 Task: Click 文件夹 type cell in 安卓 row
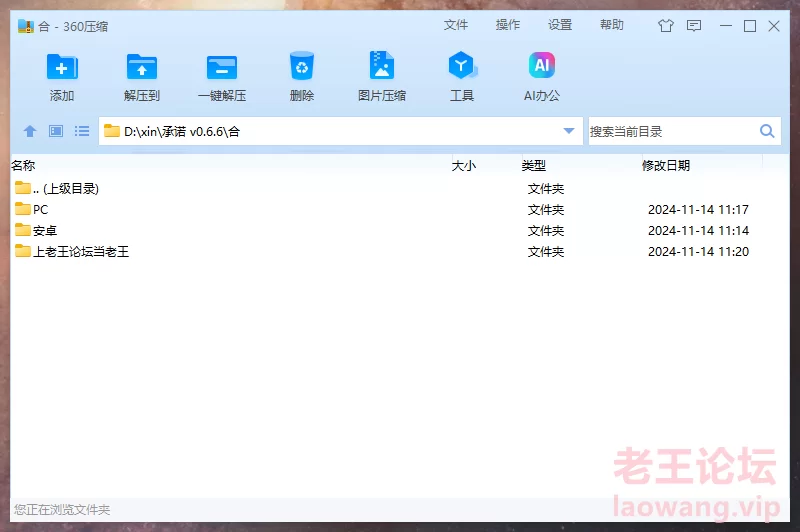pyautogui.click(x=546, y=231)
